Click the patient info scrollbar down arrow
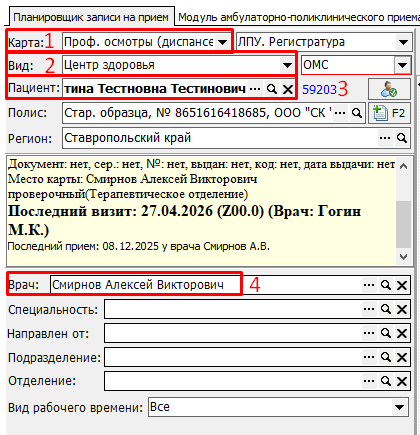Image resolution: width=420 pixels, height=435 pixels. [x=403, y=257]
